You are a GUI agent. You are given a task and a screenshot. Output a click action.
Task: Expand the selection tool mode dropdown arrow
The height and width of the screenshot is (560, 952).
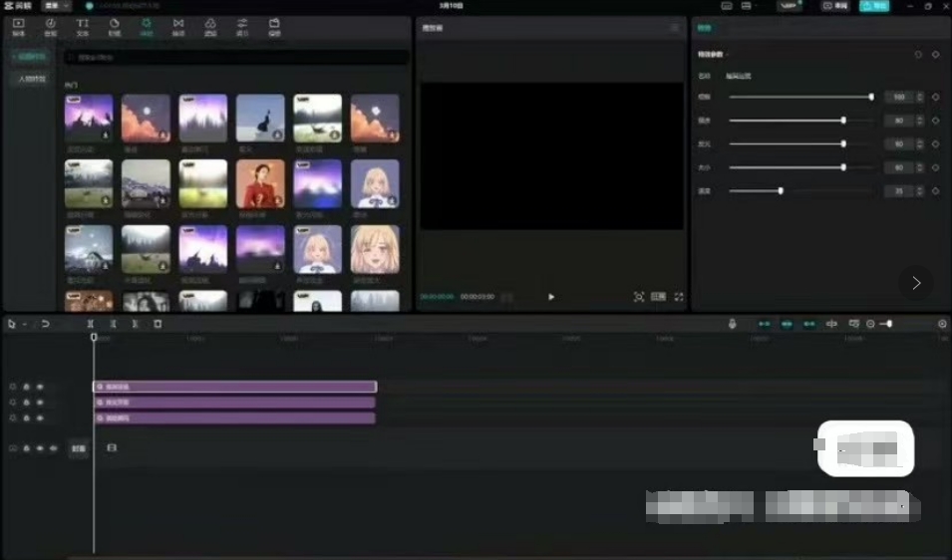(24, 324)
